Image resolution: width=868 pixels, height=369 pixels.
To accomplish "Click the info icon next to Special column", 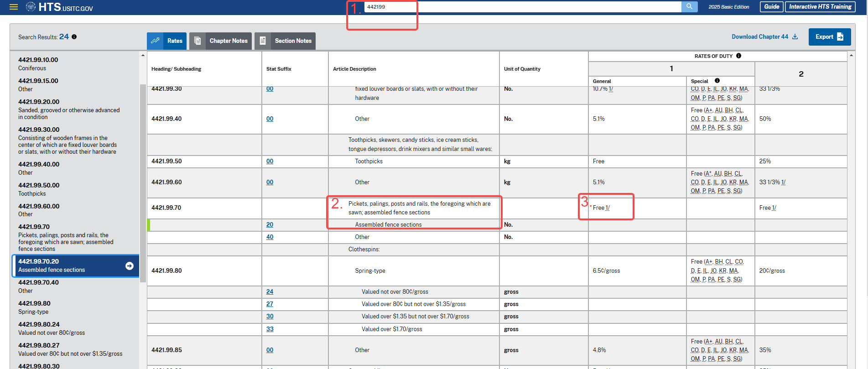I will pyautogui.click(x=717, y=81).
